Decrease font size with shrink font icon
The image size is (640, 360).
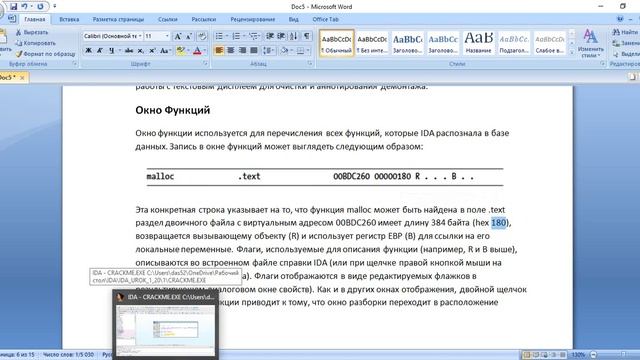[x=189, y=36]
